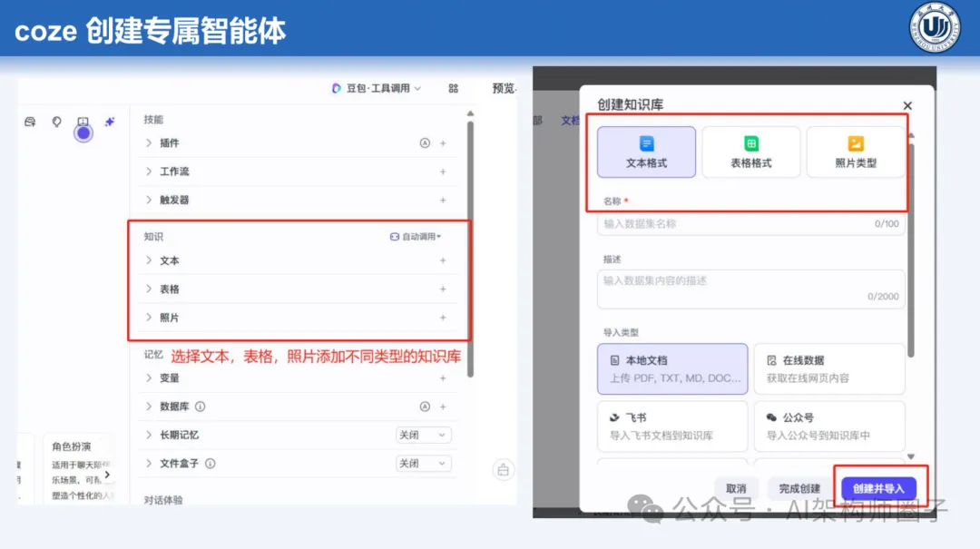Image resolution: width=980 pixels, height=549 pixels.
Task: Click 完成创建 button
Action: click(799, 488)
